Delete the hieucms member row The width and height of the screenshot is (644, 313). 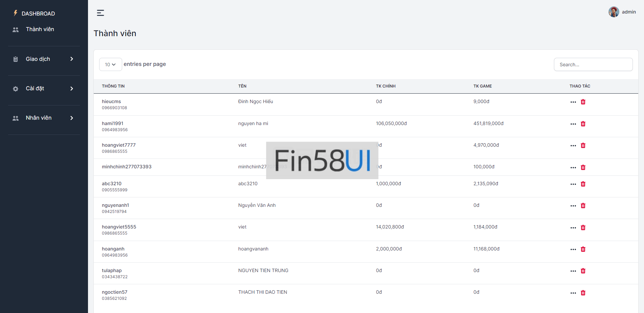tap(583, 102)
